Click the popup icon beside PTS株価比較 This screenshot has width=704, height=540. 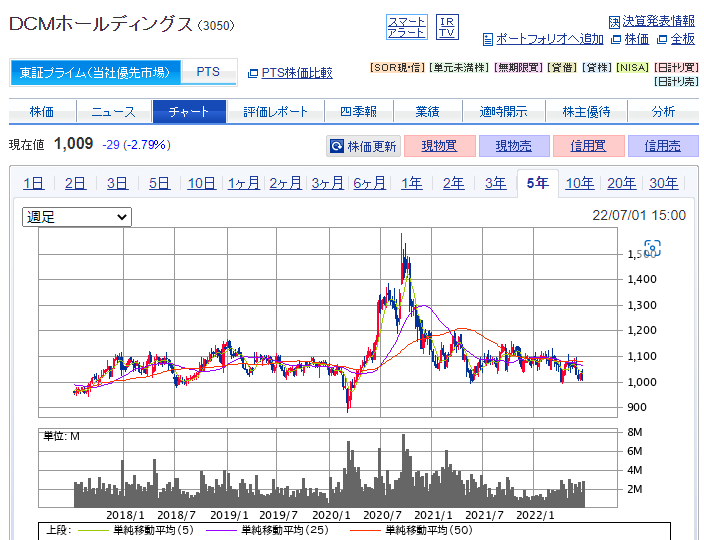253,73
